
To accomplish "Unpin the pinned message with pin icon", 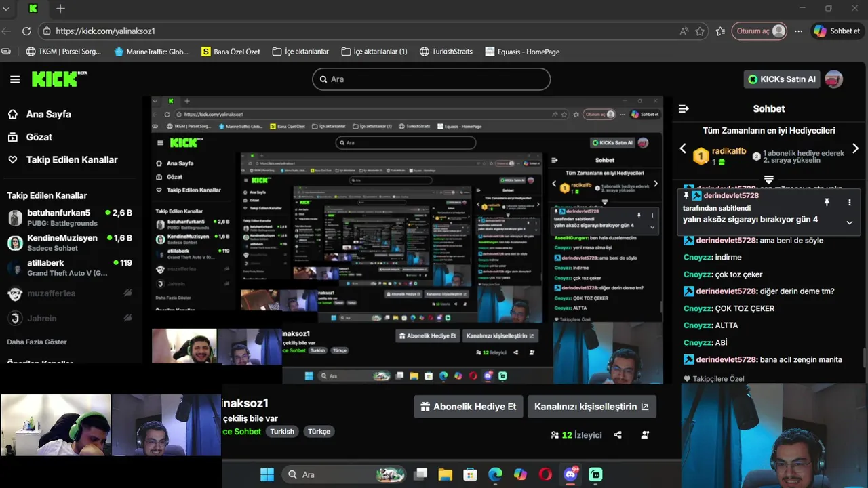I will point(827,202).
